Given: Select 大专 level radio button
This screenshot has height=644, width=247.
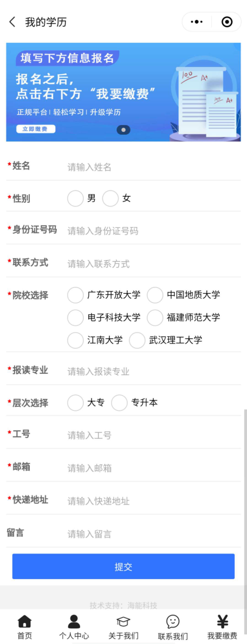Looking at the screenshot, I should click(75, 403).
